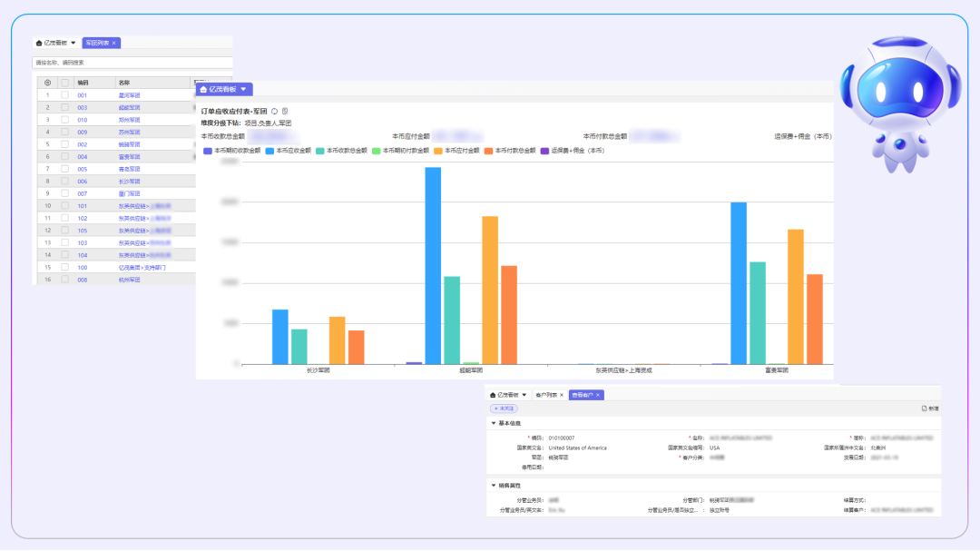This screenshot has width=980, height=551.
Task: Switch to the 客户列表 tab
Action: pyautogui.click(x=547, y=395)
